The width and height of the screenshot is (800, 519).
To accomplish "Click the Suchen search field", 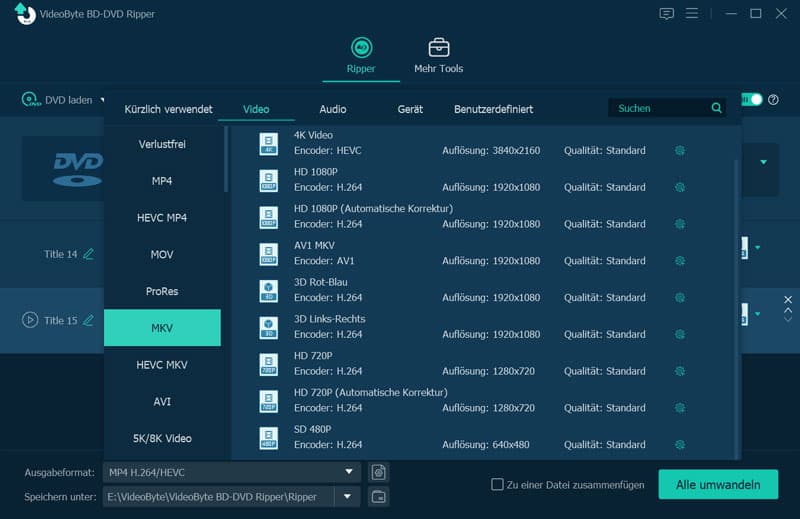I will coord(660,108).
